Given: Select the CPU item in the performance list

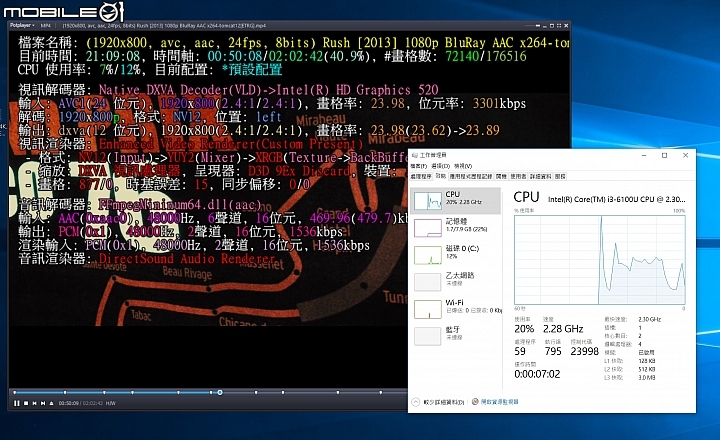Looking at the screenshot, I should click(456, 200).
